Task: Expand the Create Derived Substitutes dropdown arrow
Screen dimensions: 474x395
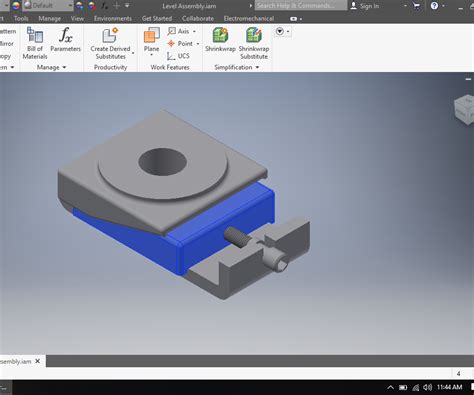Action: pyautogui.click(x=133, y=53)
